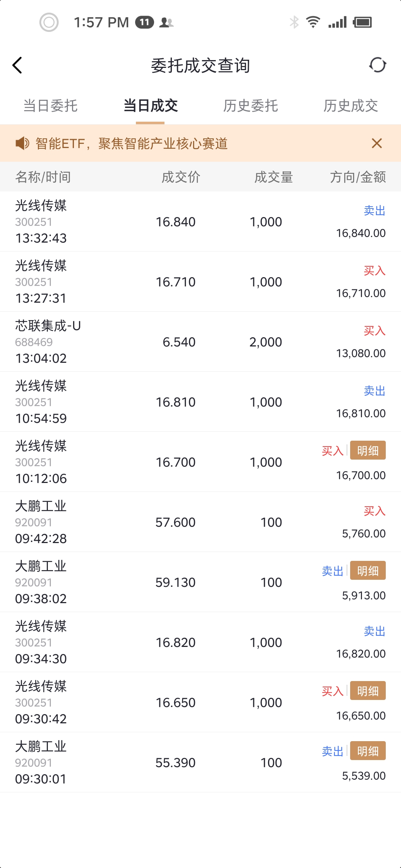Select the 芯联集成-U trade row
Screen dimensions: 401x868
[200, 342]
